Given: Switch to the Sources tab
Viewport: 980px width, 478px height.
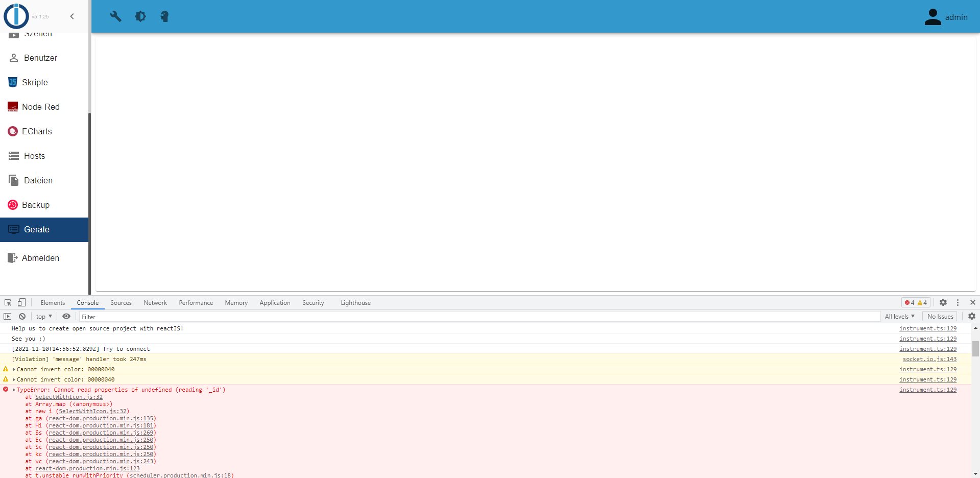Looking at the screenshot, I should coord(121,303).
